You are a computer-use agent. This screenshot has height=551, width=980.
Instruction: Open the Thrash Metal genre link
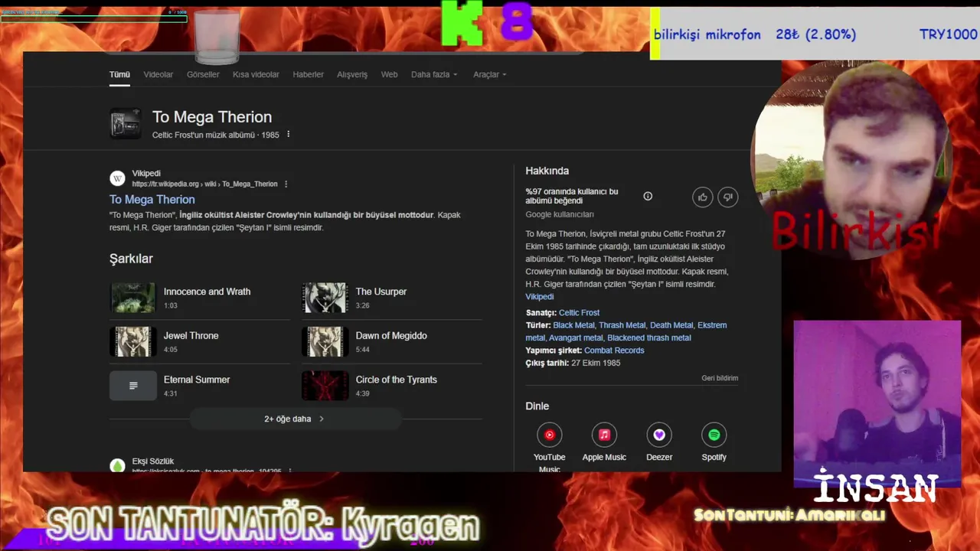622,325
